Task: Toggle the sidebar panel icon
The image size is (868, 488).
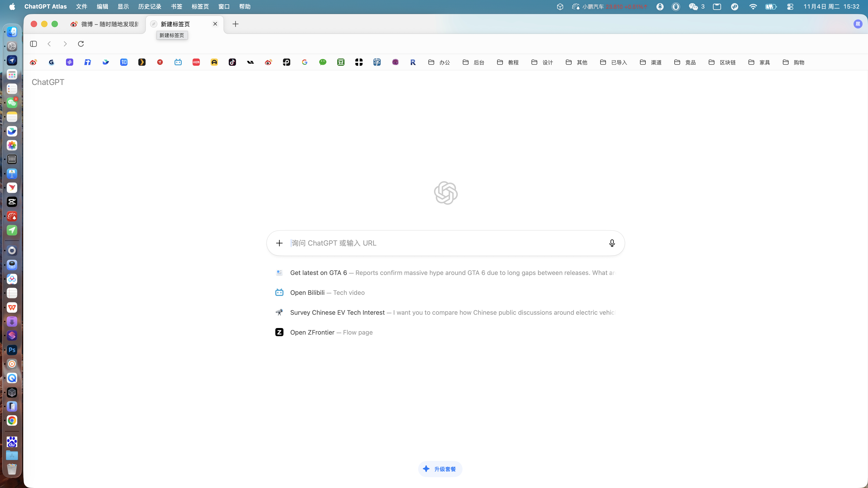Action: [x=33, y=44]
